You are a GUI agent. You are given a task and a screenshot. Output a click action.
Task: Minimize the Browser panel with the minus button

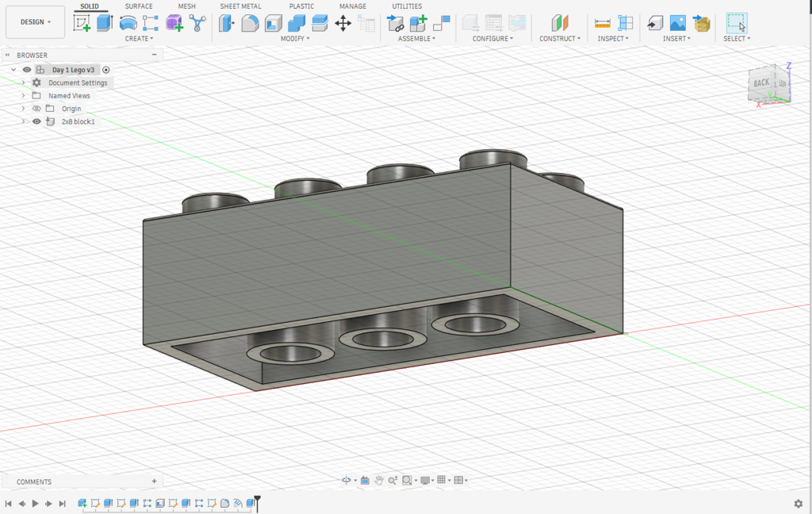tap(154, 55)
